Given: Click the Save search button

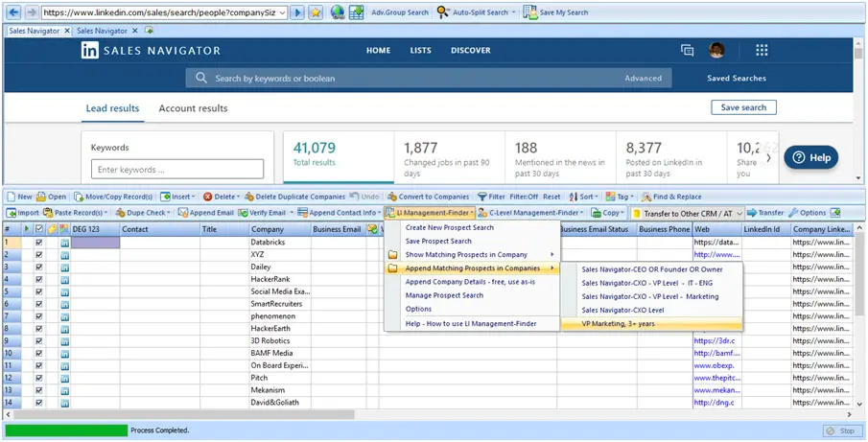Looking at the screenshot, I should (x=743, y=107).
